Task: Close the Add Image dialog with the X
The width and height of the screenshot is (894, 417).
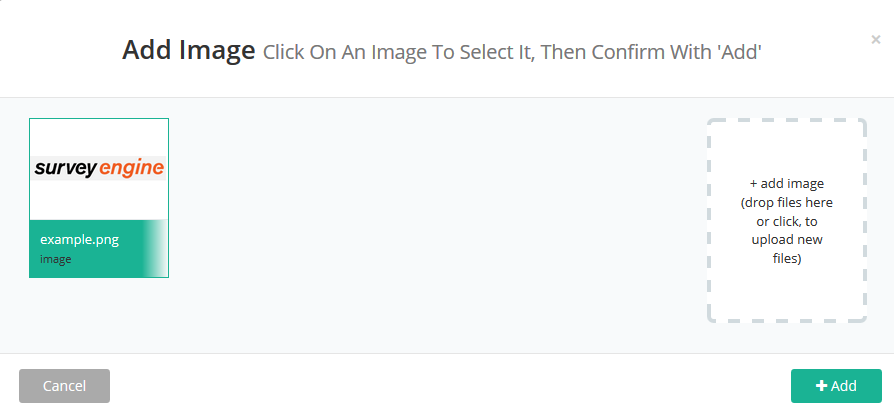Action: point(876,40)
